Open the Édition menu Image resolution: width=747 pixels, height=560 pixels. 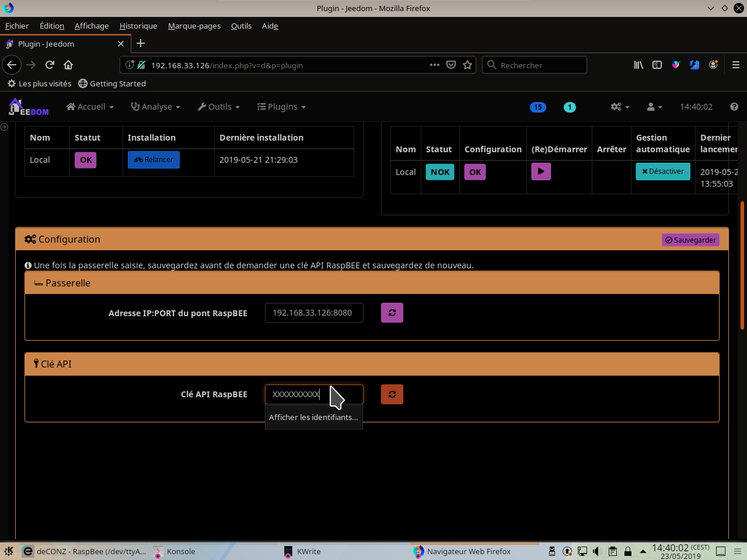click(x=52, y=26)
